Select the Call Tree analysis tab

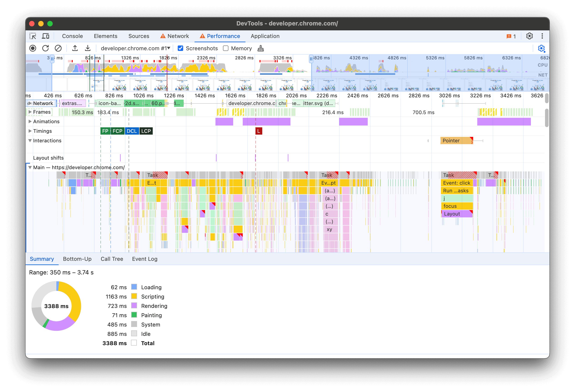tap(111, 258)
